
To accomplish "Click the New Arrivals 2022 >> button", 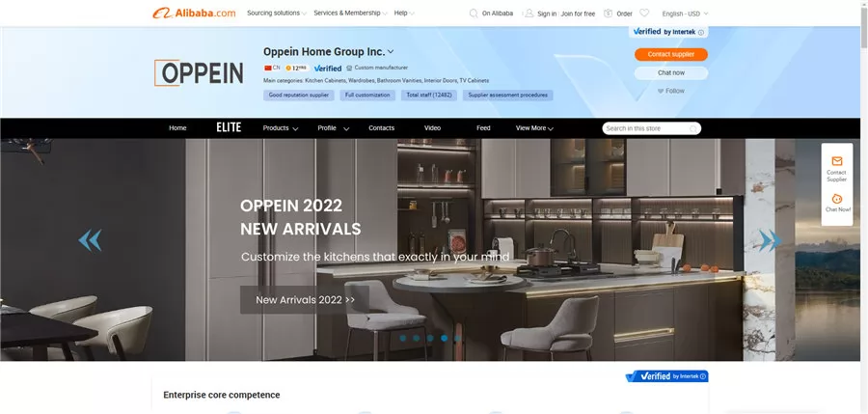I will [x=305, y=300].
